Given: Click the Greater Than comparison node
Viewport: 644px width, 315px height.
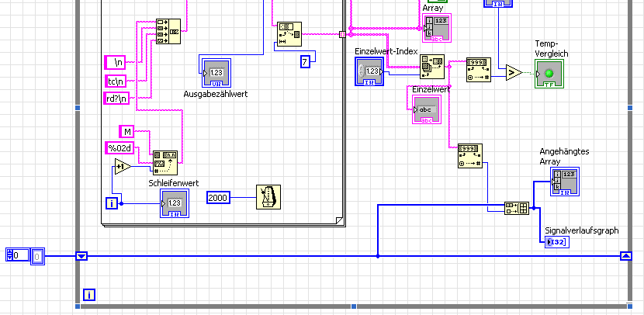Looking at the screenshot, I should [514, 73].
